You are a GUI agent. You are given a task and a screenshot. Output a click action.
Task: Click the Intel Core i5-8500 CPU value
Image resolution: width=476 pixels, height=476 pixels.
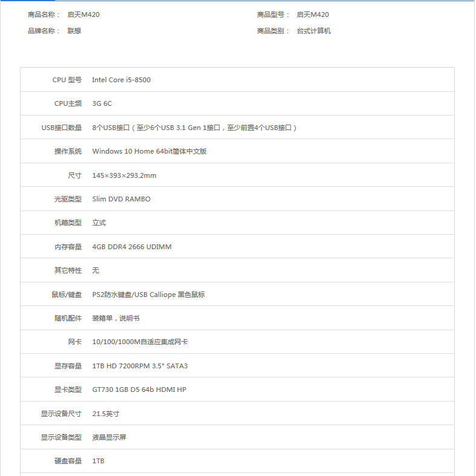(x=121, y=80)
